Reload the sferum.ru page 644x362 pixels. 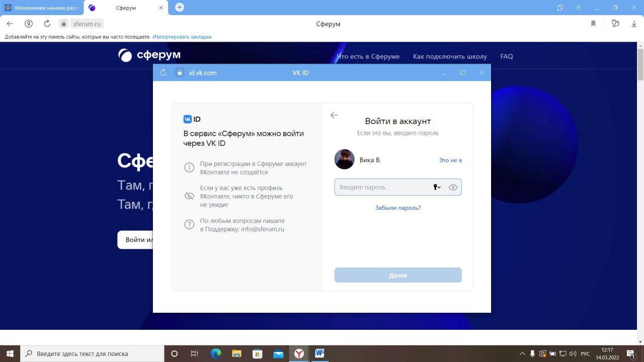coord(47,24)
